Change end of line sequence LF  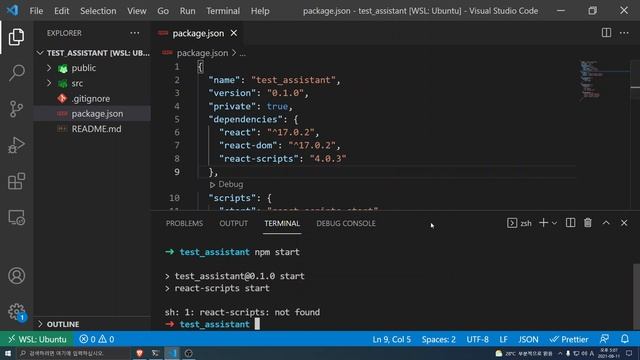(x=503, y=339)
